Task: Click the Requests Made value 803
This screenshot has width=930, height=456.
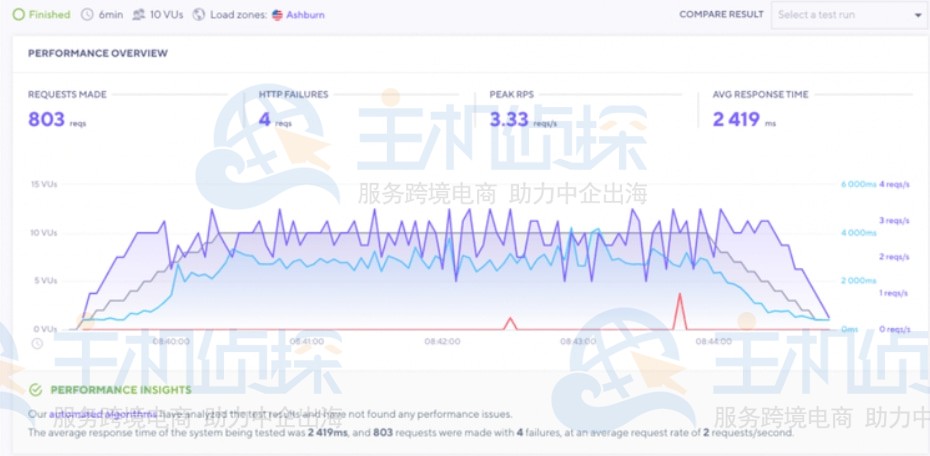Action: click(x=46, y=120)
